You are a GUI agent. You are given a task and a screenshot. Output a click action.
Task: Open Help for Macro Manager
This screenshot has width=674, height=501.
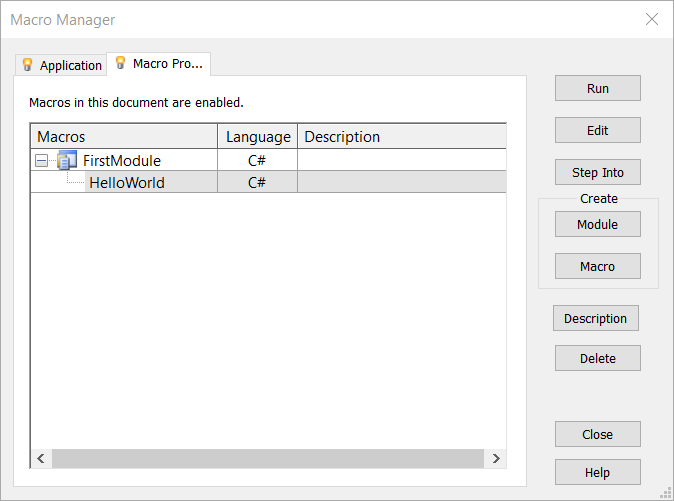pos(597,472)
